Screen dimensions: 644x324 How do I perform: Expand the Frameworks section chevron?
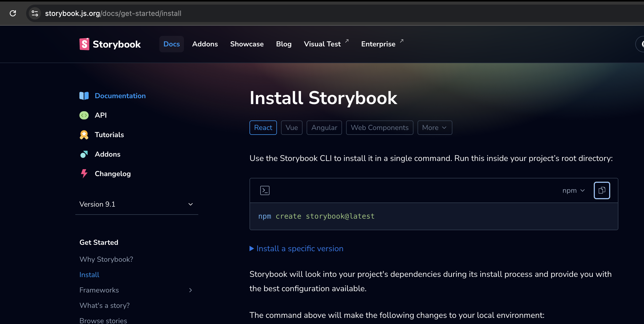(x=190, y=290)
